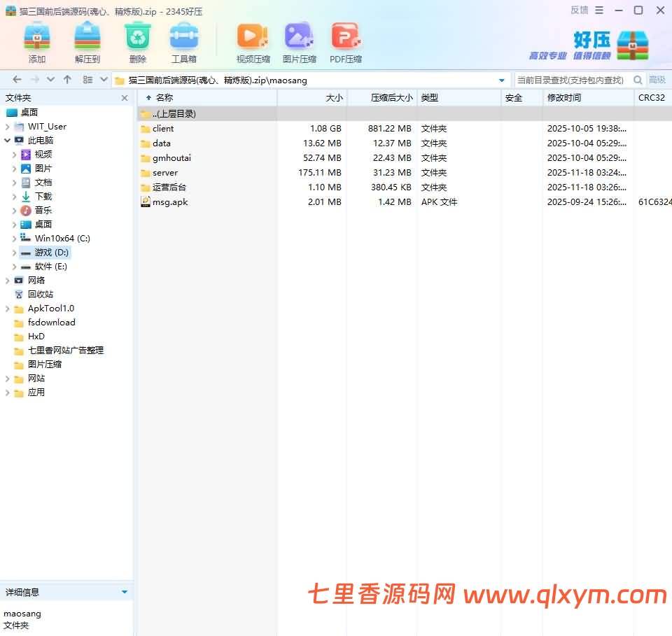Collapse the 此电脑 tree node
Viewport: 672px width, 636px height.
coord(8,141)
